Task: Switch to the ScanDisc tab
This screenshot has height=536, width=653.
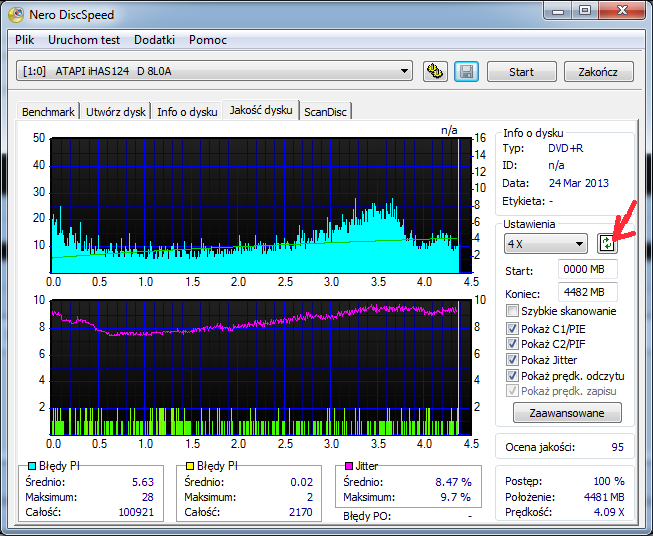Action: point(325,112)
